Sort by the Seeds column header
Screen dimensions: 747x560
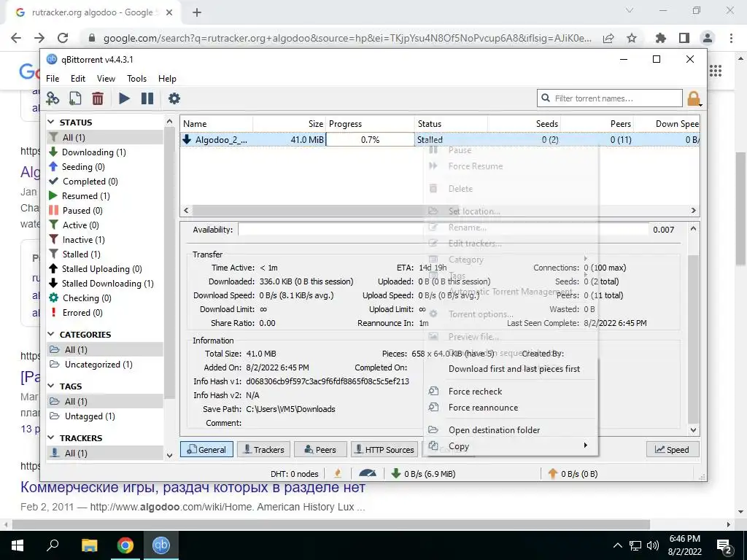[x=524, y=124]
